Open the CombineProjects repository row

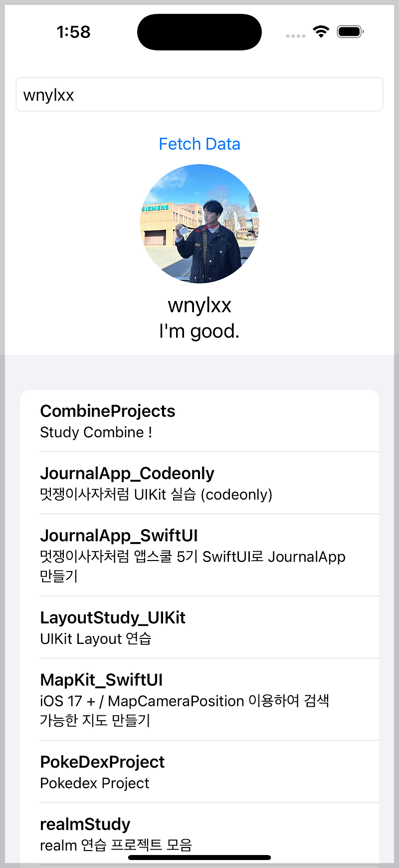(199, 421)
